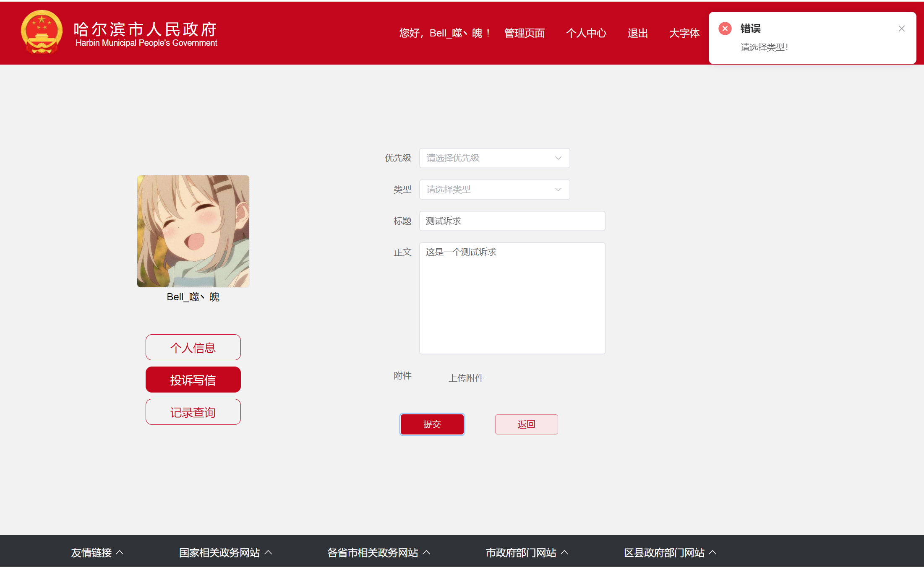The image size is (924, 567).
Task: Go to 个人中心 in top navigation
Action: 586,33
